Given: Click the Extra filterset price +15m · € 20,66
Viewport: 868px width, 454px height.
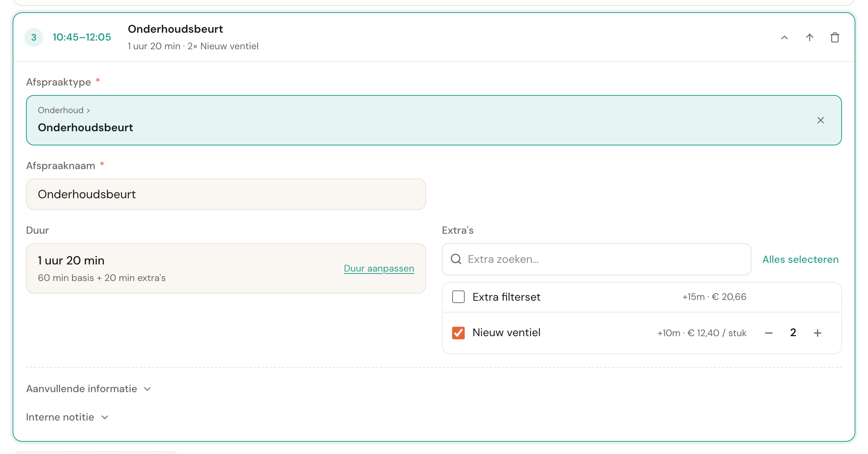Looking at the screenshot, I should pyautogui.click(x=714, y=297).
